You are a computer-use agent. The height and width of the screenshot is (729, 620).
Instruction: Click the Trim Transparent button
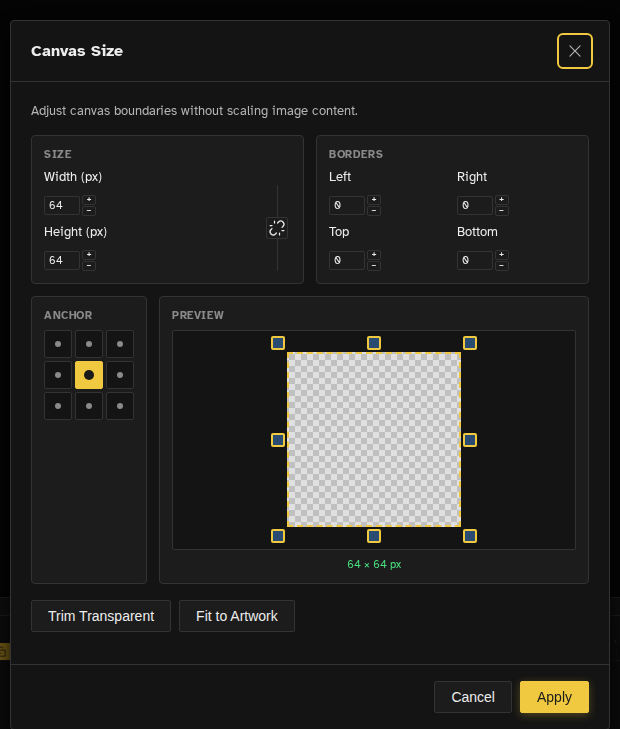(101, 616)
